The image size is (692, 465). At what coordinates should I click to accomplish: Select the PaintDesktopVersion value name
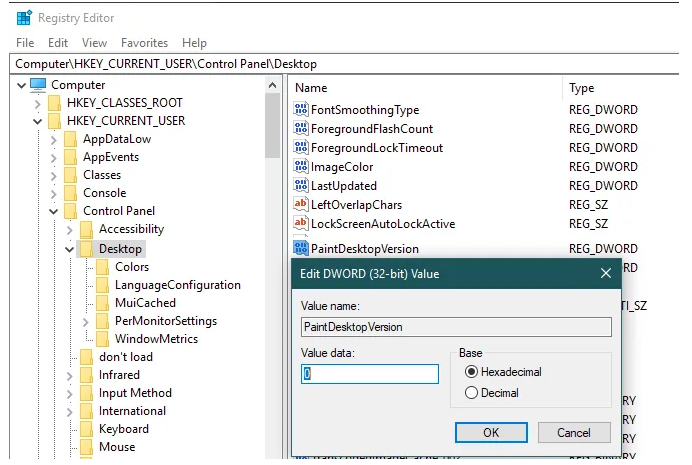click(365, 249)
